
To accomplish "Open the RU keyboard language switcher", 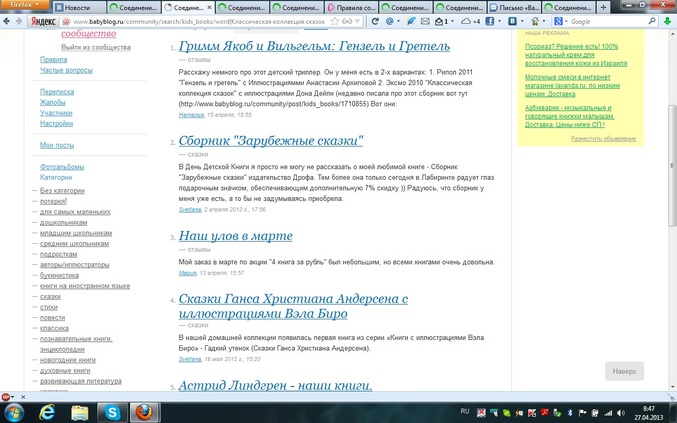I will [x=465, y=410].
